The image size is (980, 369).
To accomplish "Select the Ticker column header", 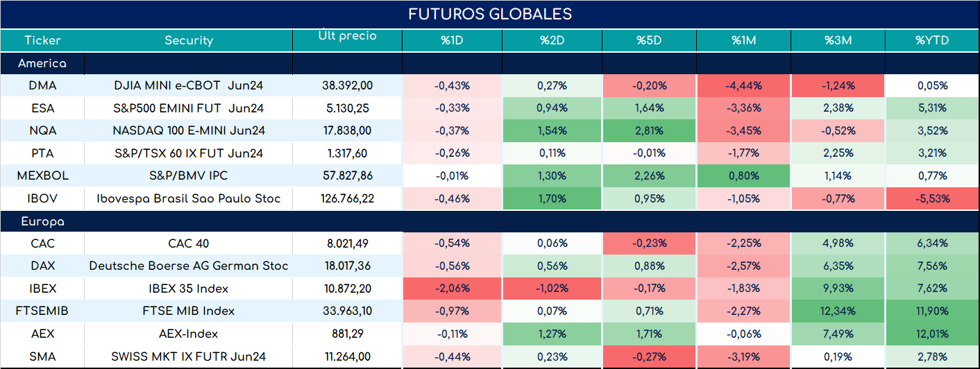I will pos(43,40).
